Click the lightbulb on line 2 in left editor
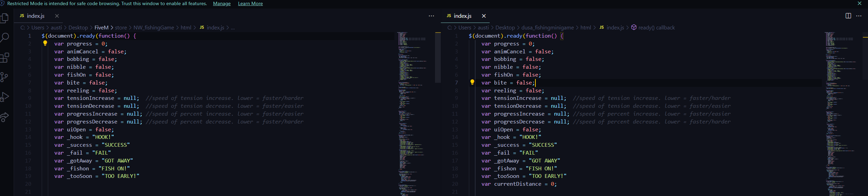The image size is (868, 196). pos(45,43)
